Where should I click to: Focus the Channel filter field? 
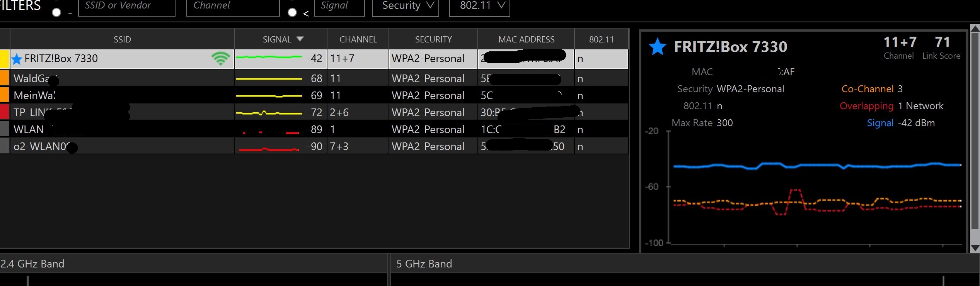[233, 7]
